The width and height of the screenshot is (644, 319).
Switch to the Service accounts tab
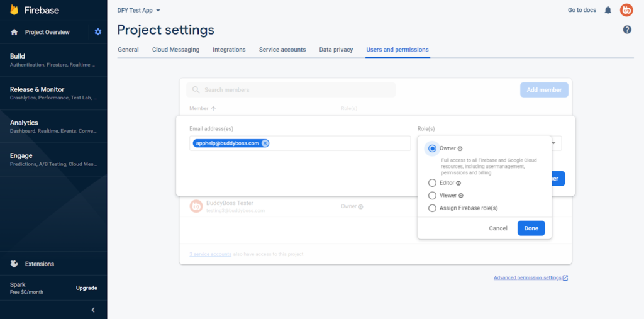click(282, 50)
